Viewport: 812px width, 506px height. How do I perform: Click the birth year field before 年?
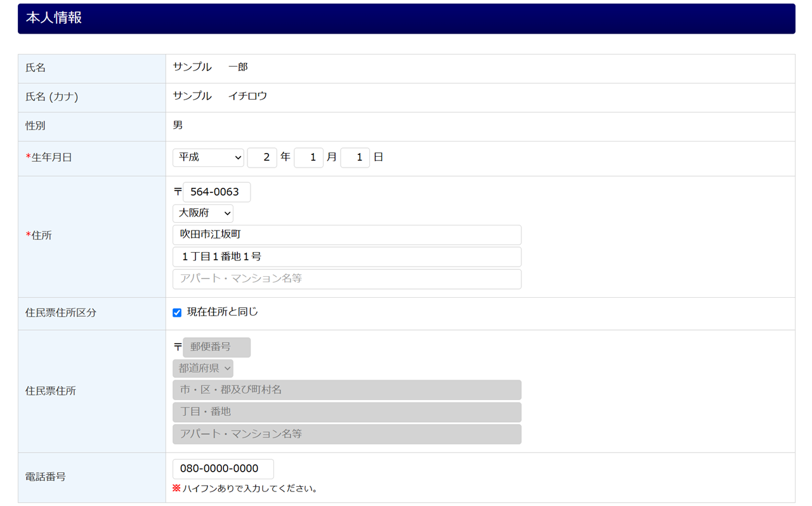point(261,157)
